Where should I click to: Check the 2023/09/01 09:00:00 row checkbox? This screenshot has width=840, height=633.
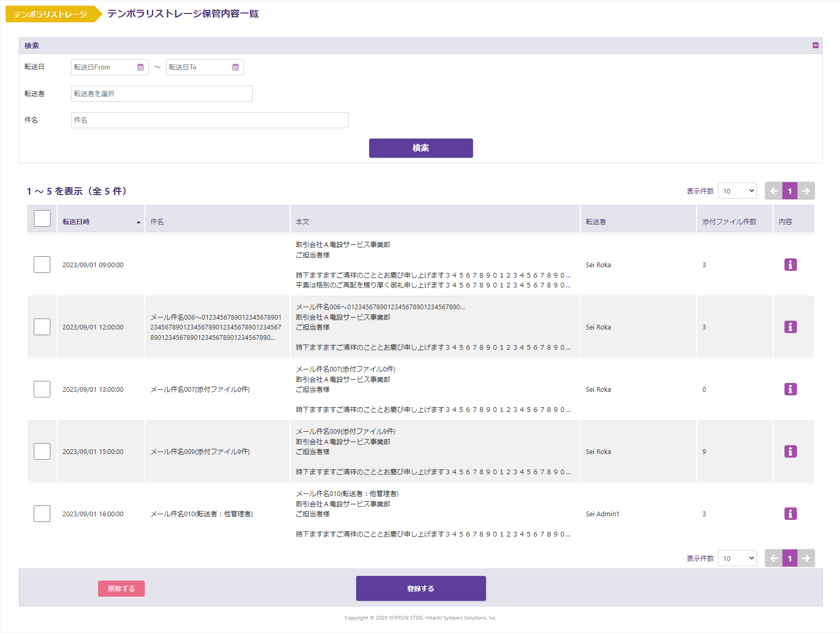[x=42, y=265]
